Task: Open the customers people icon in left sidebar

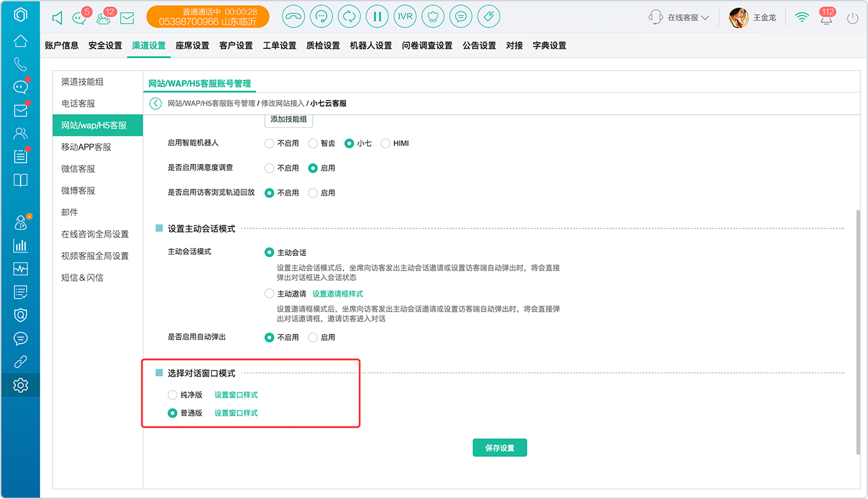Action: point(20,133)
